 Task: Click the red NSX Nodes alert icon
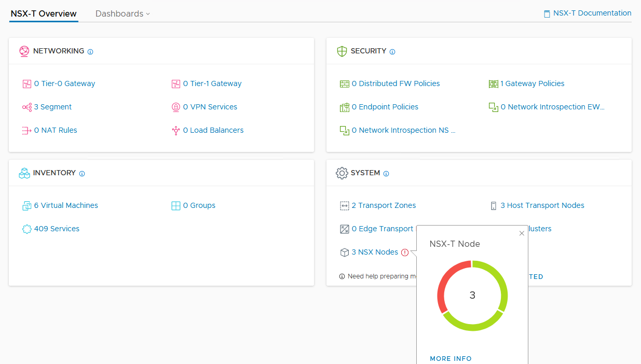(405, 253)
